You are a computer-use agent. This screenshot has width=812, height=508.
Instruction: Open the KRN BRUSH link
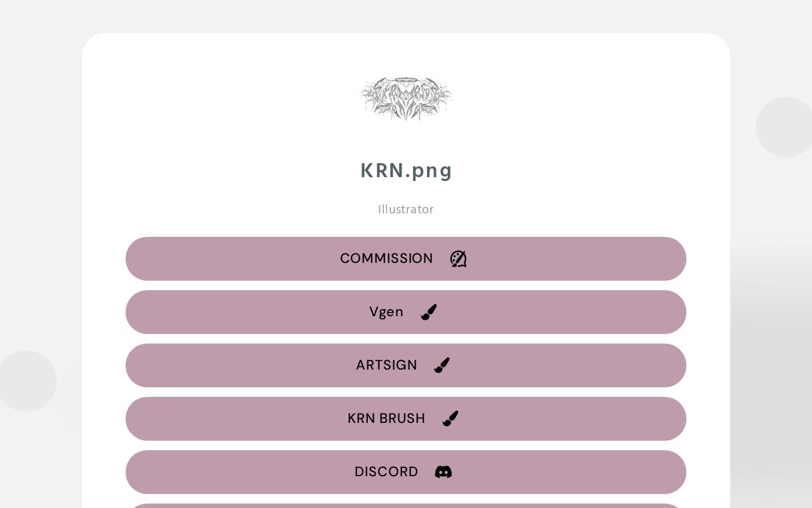(x=406, y=418)
